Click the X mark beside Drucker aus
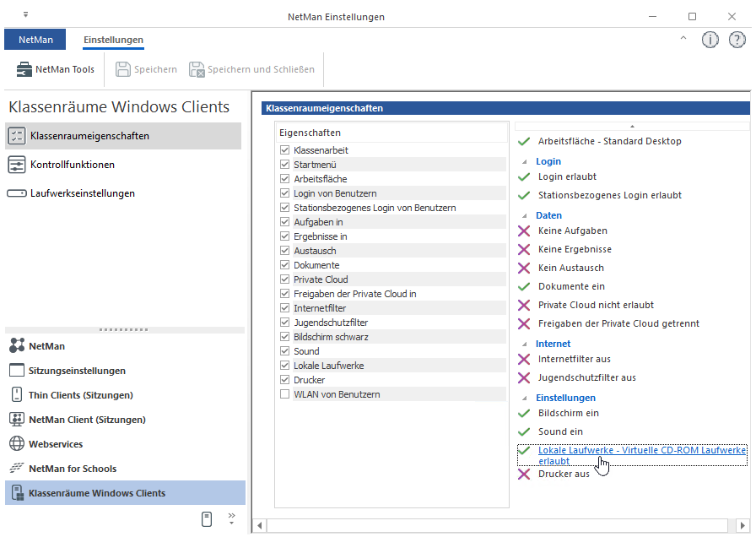 [x=524, y=475]
